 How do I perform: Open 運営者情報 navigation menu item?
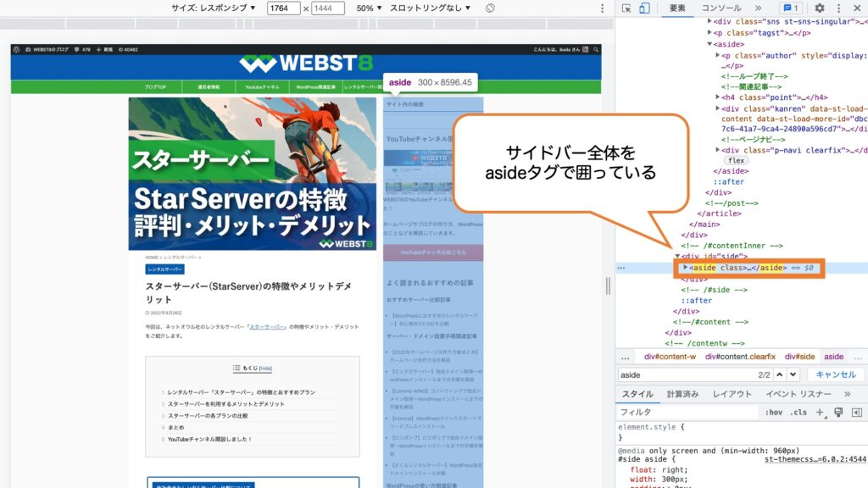[x=209, y=87]
